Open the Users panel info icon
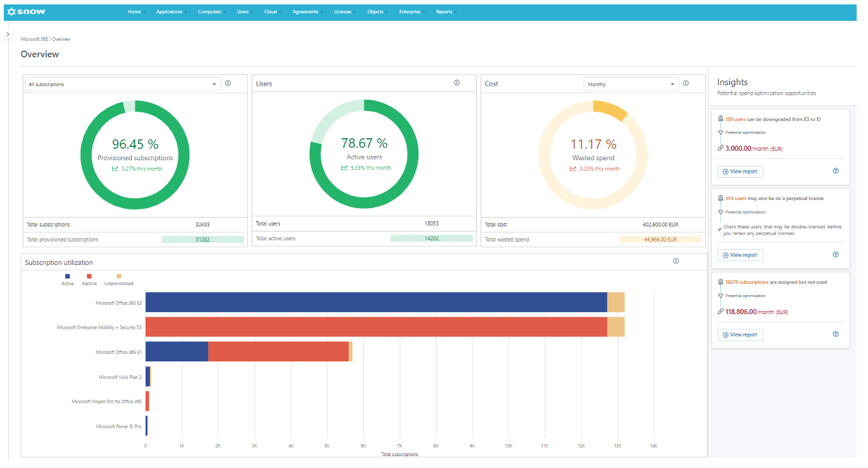Viewport: 868px width, 468px height. point(457,83)
